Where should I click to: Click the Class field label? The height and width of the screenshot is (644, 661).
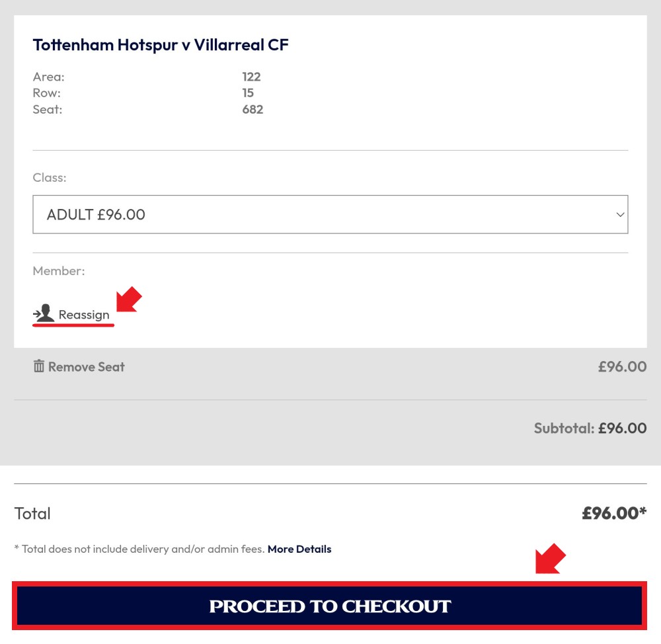[x=50, y=178]
